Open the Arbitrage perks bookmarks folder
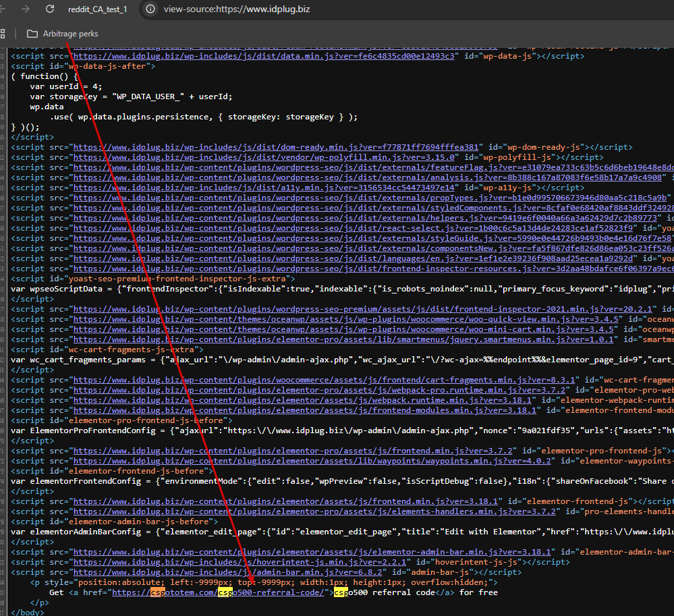The width and height of the screenshot is (674, 616). [x=62, y=34]
